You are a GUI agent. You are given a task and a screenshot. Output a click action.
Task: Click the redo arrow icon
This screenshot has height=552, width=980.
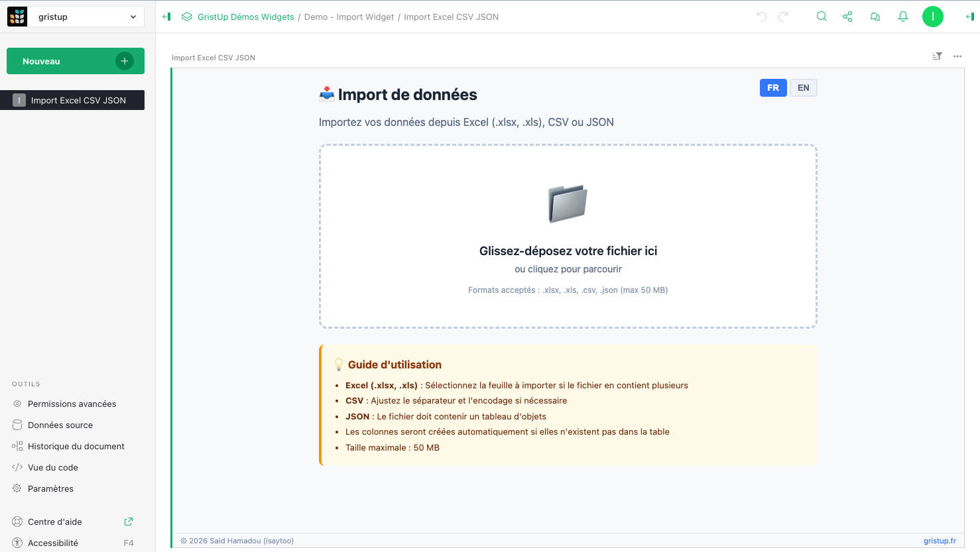coord(783,17)
